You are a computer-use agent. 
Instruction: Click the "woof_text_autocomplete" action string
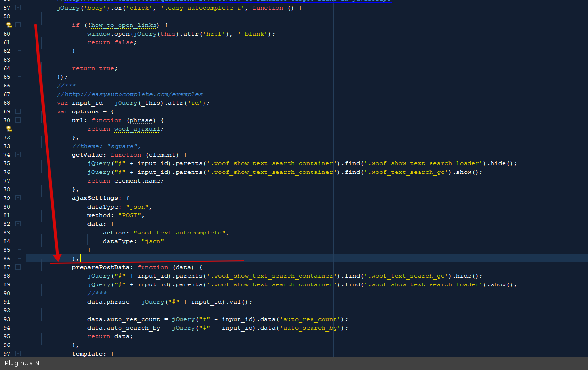point(179,233)
